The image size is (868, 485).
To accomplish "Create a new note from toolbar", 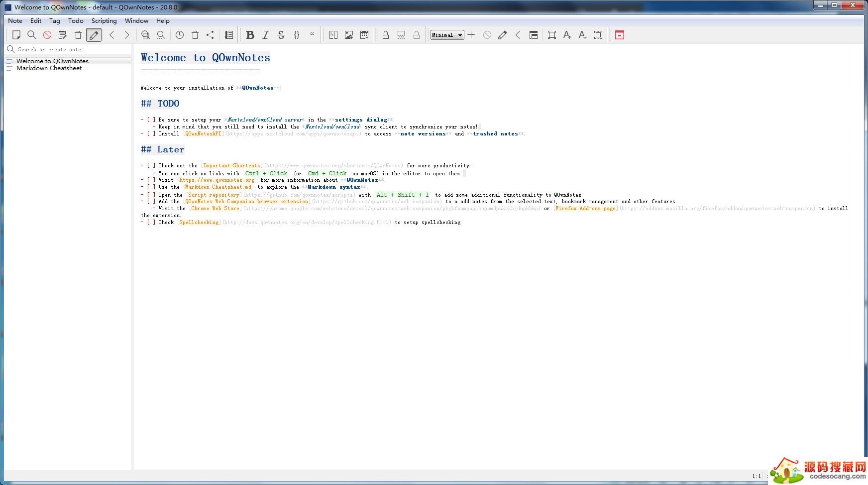I will coord(16,35).
